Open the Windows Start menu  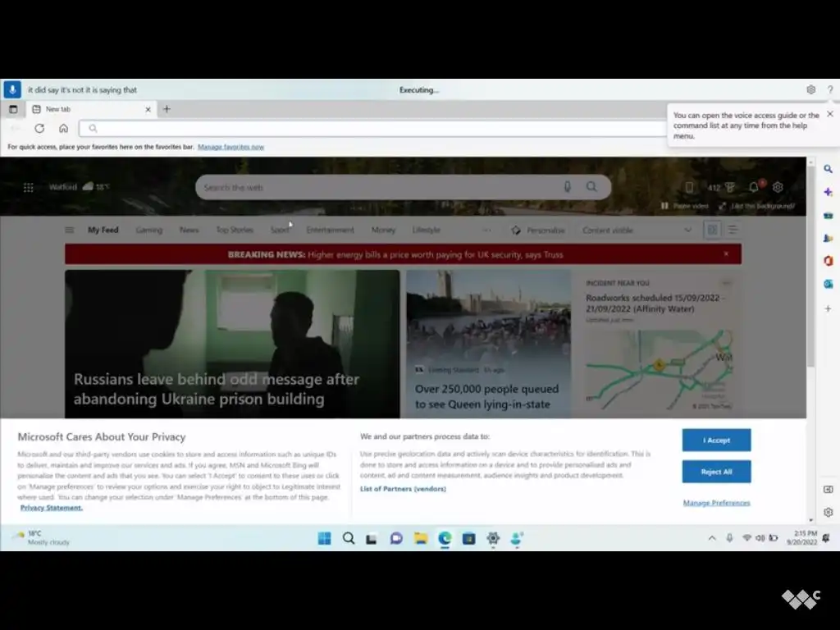point(324,538)
